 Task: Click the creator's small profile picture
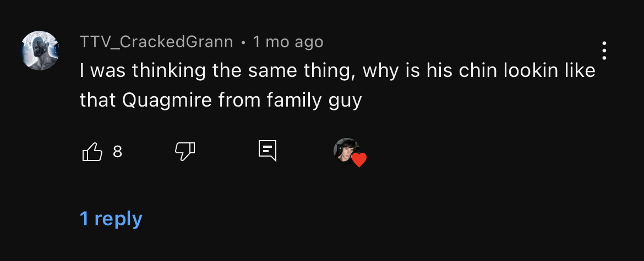click(346, 151)
